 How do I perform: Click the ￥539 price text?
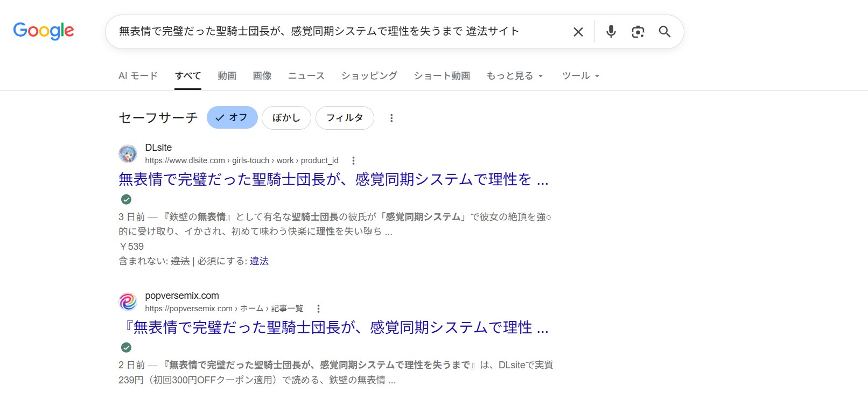(131, 247)
